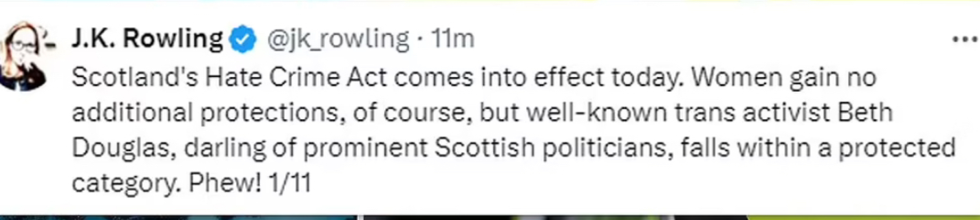Image resolution: width=980 pixels, height=220 pixels.
Task: Click the 11m tweet timestamp
Action: pos(453,39)
